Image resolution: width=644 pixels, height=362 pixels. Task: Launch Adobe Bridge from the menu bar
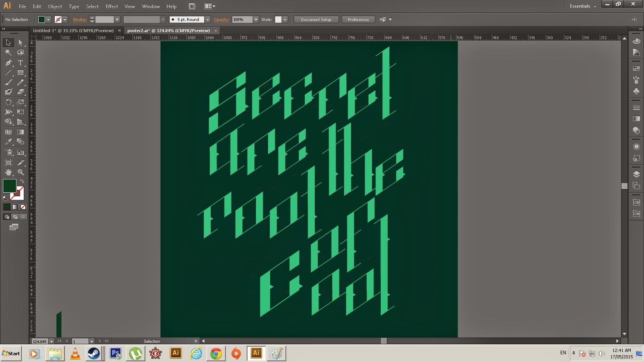192,6
